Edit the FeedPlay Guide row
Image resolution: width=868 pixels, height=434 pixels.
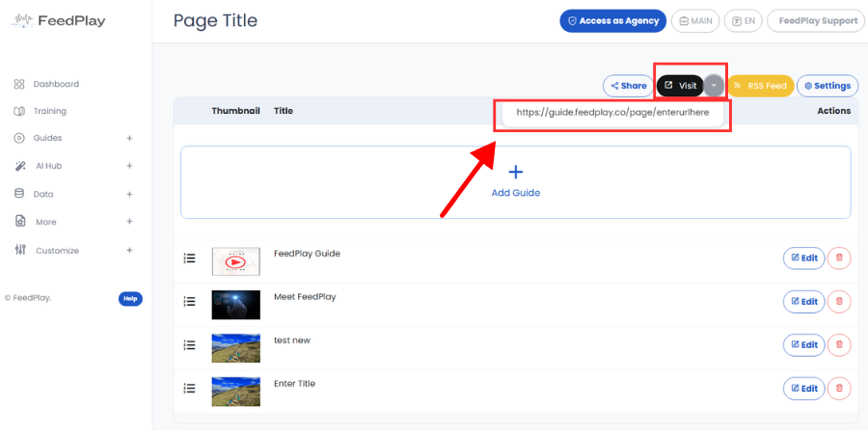click(x=803, y=258)
